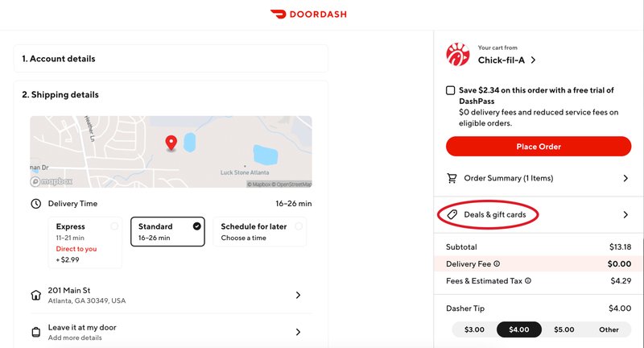Viewport: 644px width, 348px height.
Task: Expand Deals & gift cards with its chevron
Action: pos(625,214)
